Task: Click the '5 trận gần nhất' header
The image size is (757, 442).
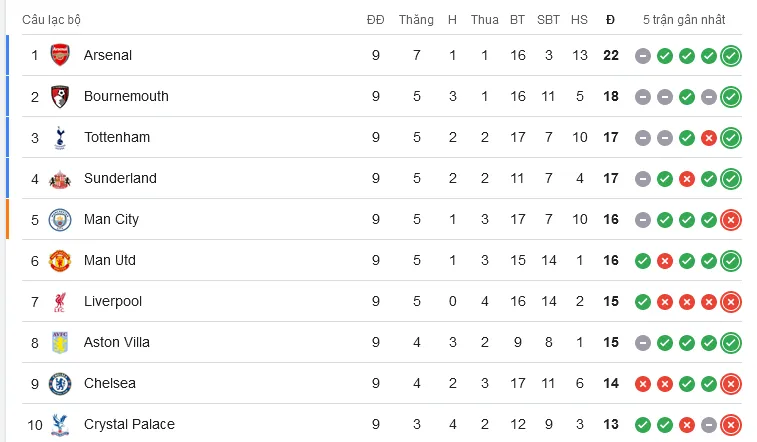Action: (x=684, y=20)
